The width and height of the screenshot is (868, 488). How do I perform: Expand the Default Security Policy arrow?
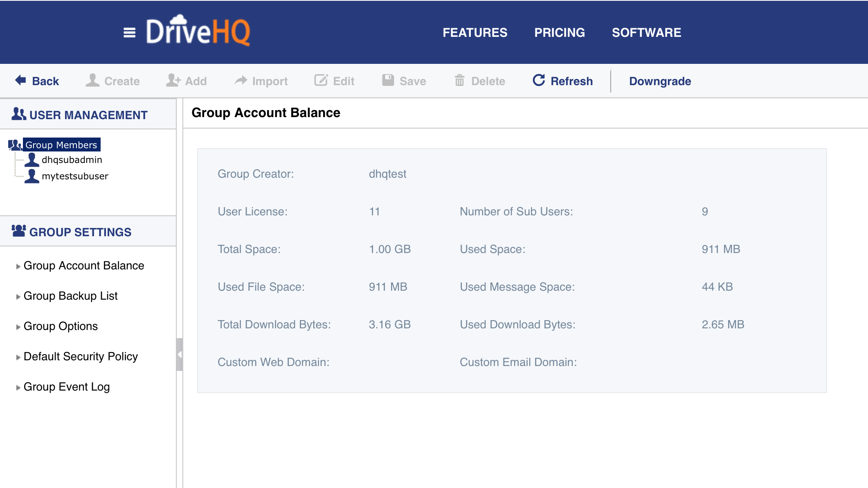(x=18, y=357)
